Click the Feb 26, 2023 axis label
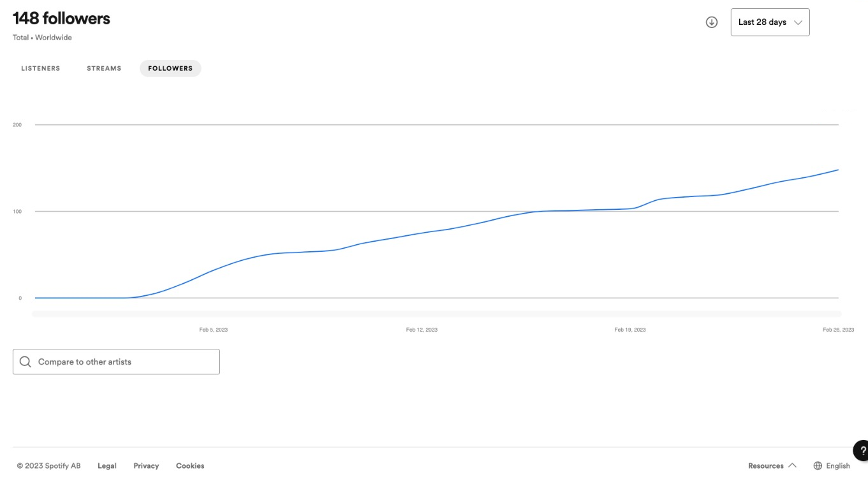This screenshot has height=484, width=868. pyautogui.click(x=838, y=330)
